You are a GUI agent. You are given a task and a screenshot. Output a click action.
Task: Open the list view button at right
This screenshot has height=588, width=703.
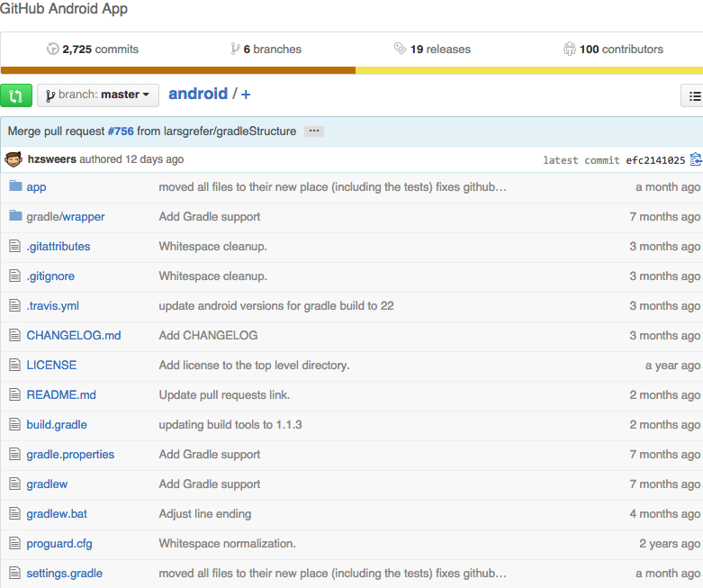pos(693,95)
